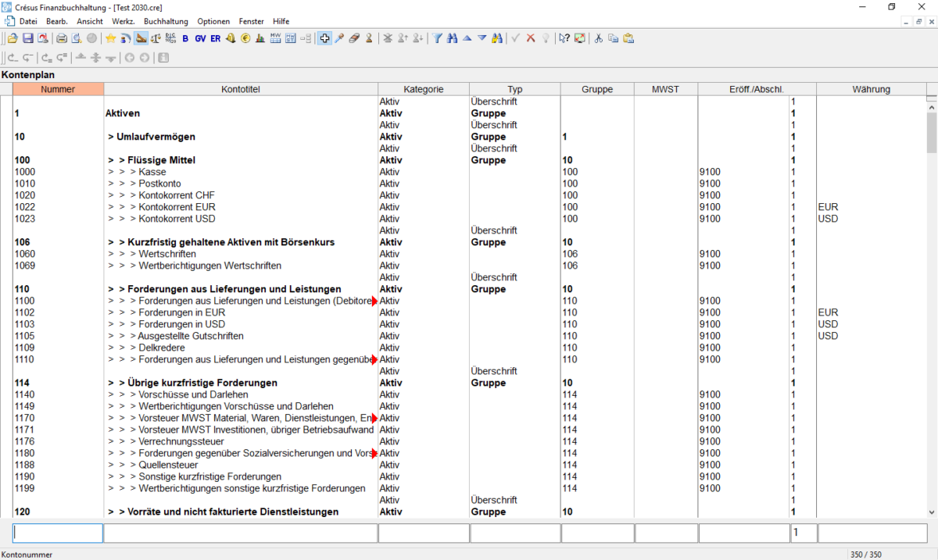Open the GV toolbar button
The height and width of the screenshot is (560, 938).
pos(200,38)
